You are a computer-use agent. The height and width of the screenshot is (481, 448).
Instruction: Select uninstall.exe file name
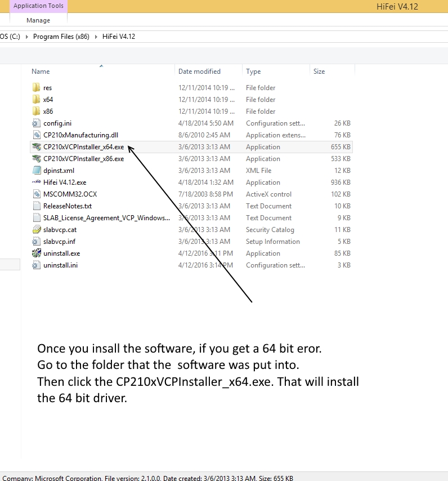[61, 253]
